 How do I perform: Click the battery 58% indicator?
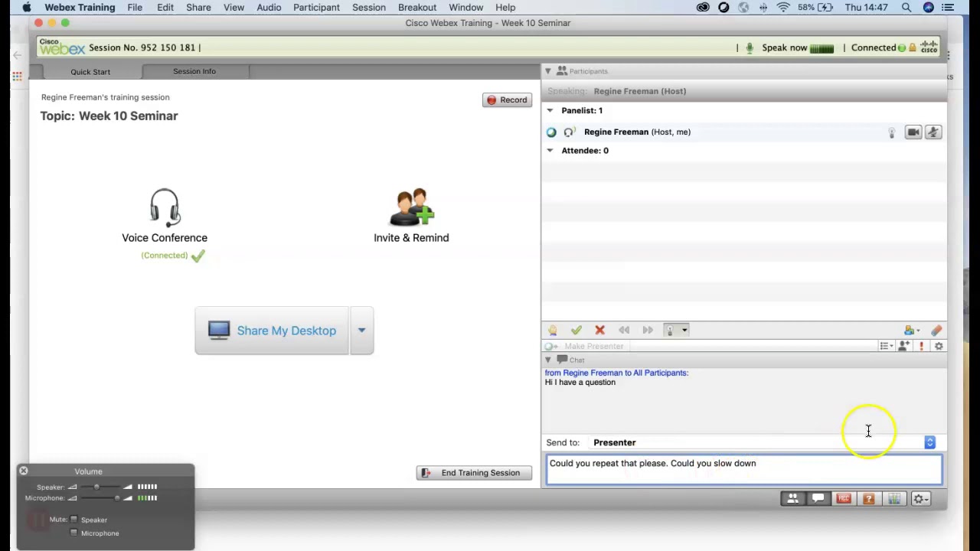click(816, 8)
